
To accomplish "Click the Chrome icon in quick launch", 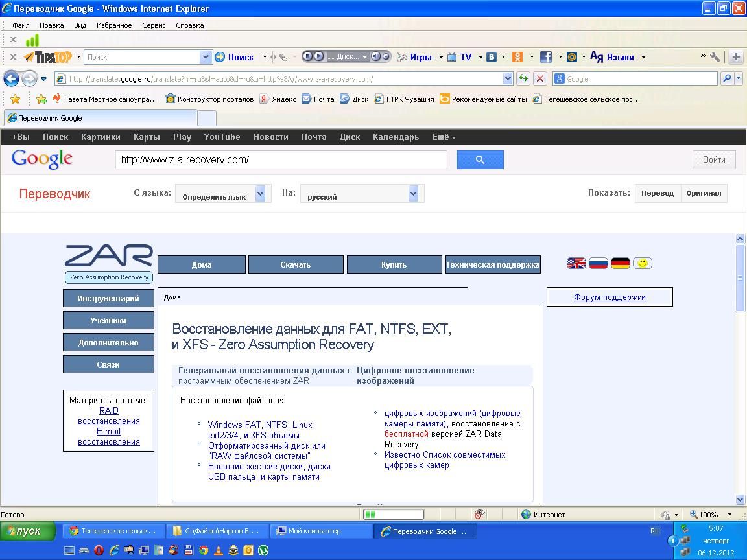I will [204, 550].
